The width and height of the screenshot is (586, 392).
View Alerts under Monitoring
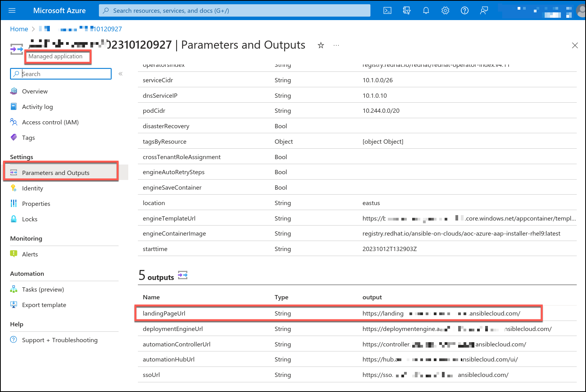[30, 254]
